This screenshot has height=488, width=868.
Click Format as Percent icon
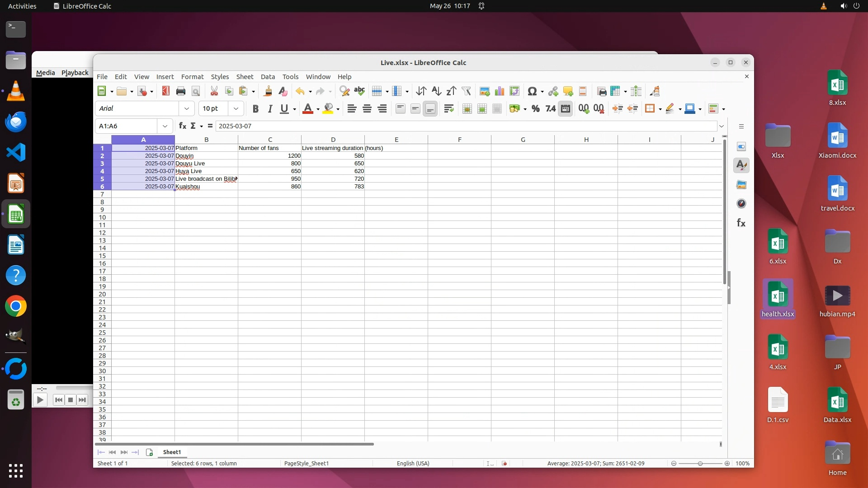pos(536,108)
